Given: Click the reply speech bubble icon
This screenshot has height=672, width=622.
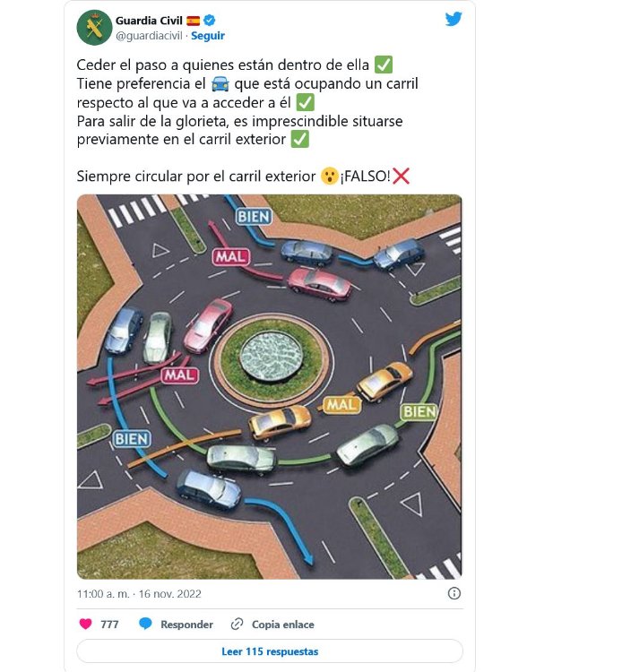Looking at the screenshot, I should tap(145, 624).
